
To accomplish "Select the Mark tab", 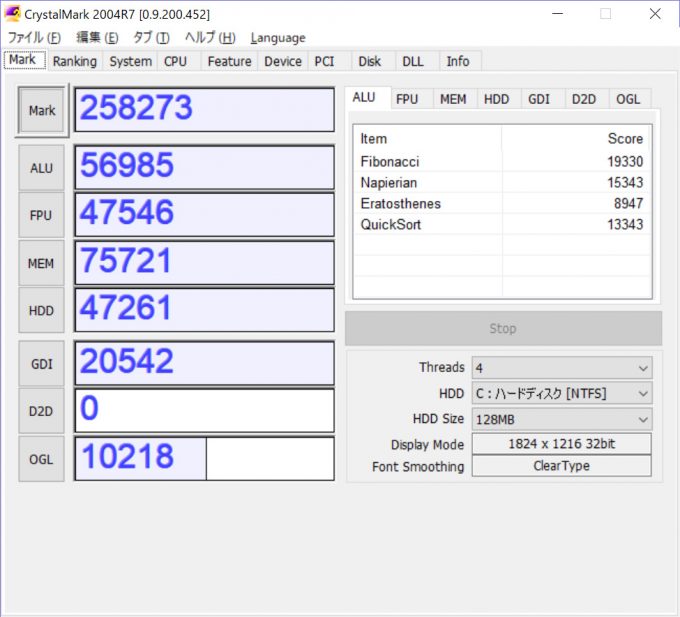I will tap(24, 60).
